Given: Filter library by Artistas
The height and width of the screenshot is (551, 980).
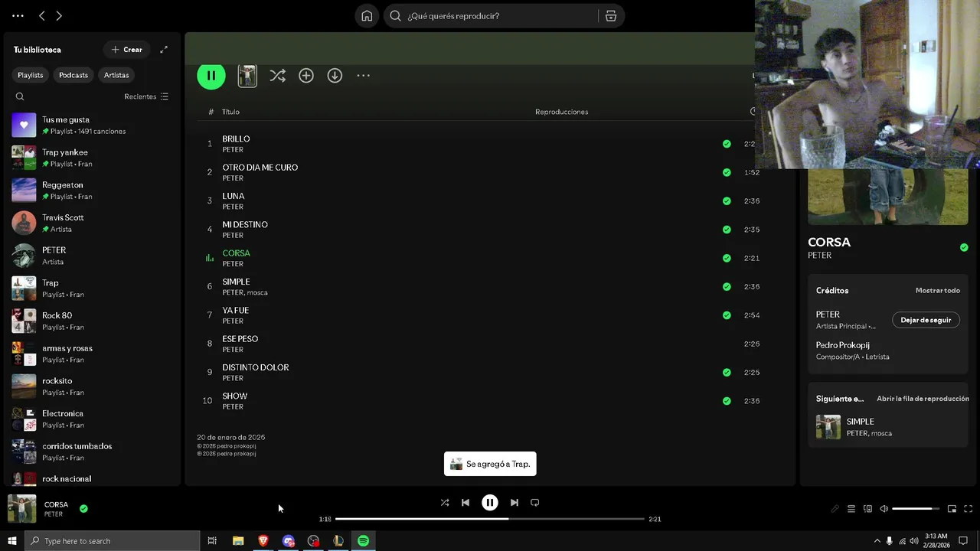Looking at the screenshot, I should 116,75.
